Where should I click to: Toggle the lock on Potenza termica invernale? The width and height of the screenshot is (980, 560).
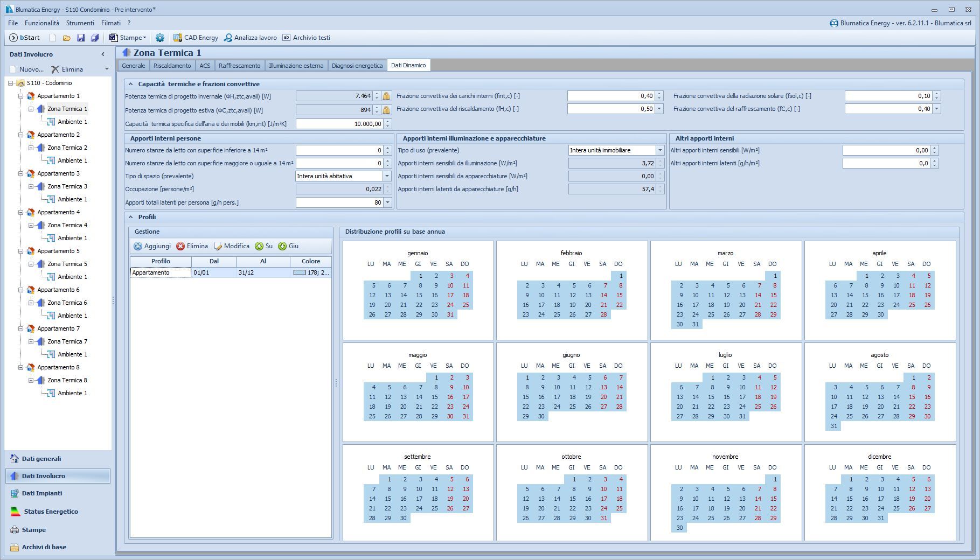pyautogui.click(x=386, y=96)
